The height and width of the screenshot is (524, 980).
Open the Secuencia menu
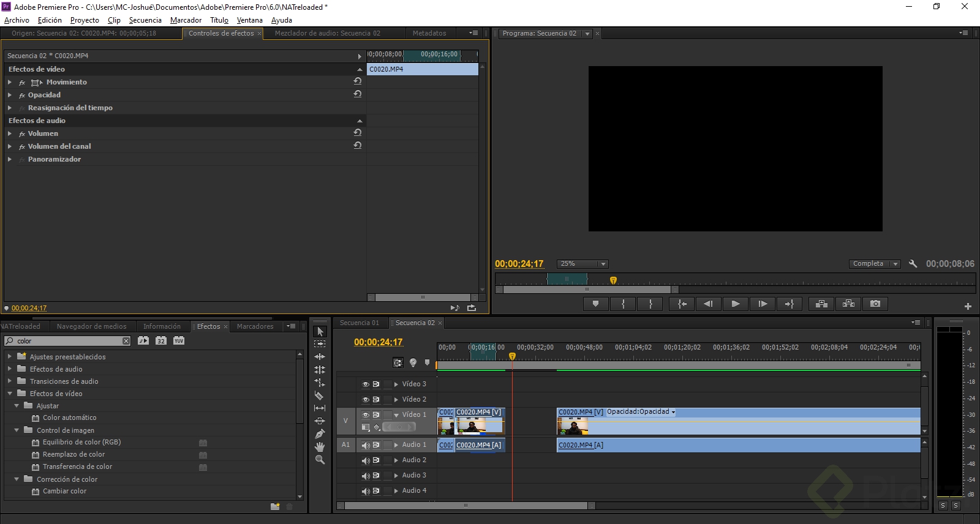point(145,20)
